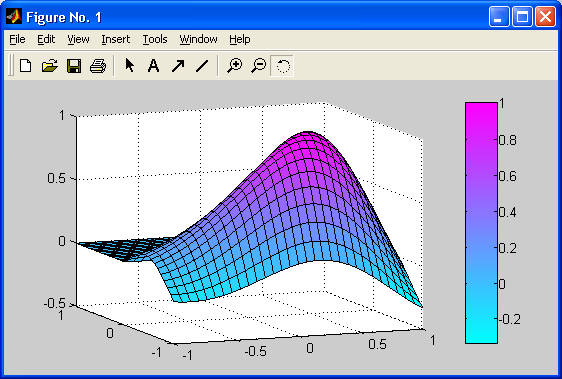Open the Insert menu

point(115,39)
